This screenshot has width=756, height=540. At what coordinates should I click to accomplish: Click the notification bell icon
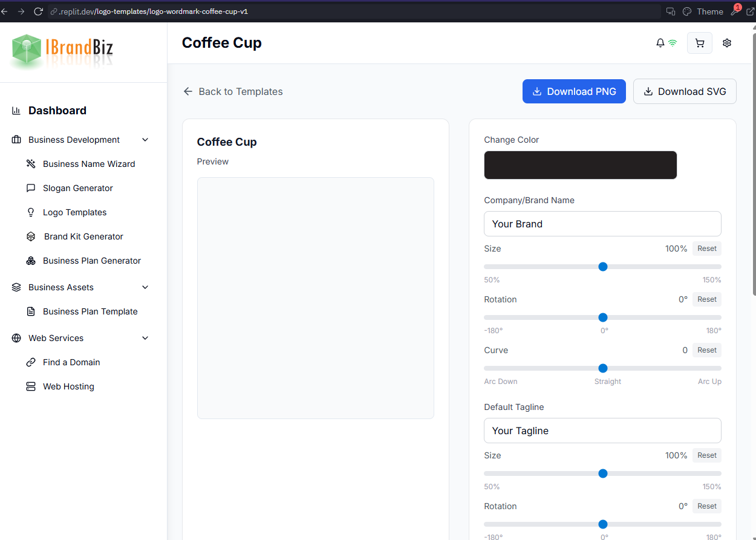pos(660,43)
